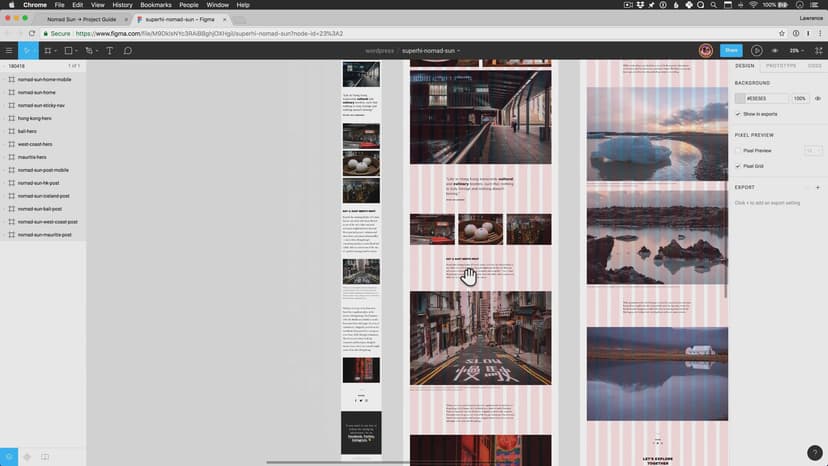This screenshot has height=466, width=828.
Task: Select the Text tool
Action: [109, 50]
